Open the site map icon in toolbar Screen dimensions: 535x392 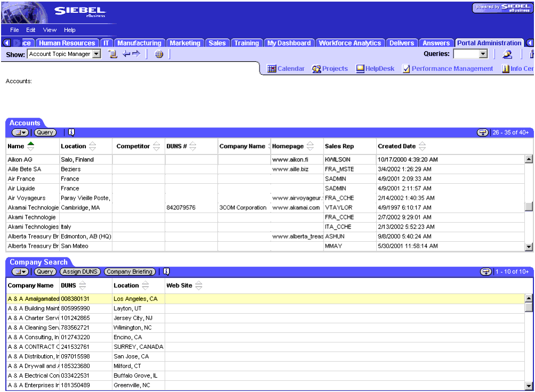(x=112, y=54)
